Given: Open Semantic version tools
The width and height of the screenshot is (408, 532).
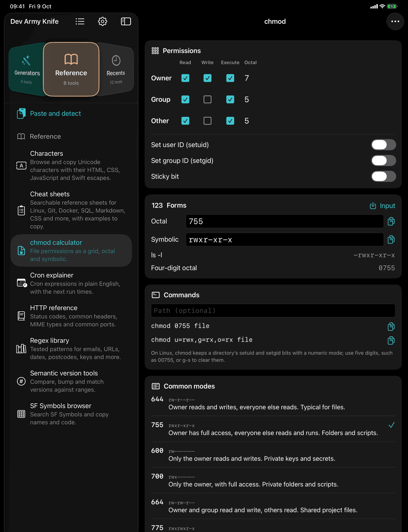Looking at the screenshot, I should tap(71, 381).
